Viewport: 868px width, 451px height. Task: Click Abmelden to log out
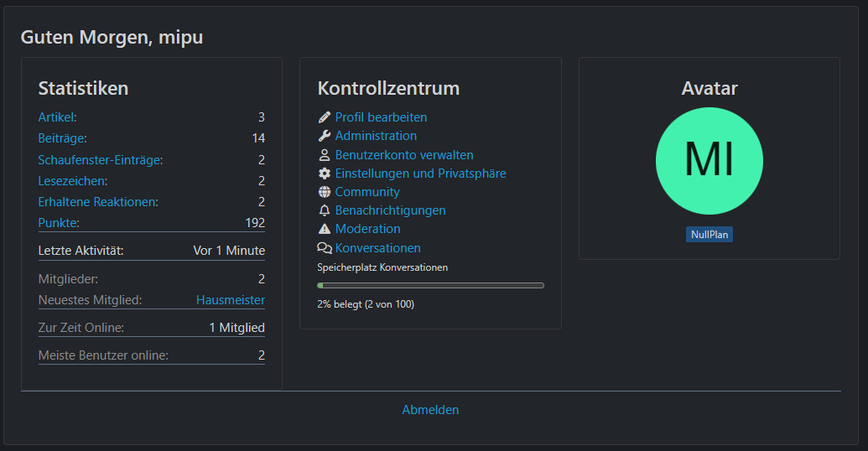click(x=430, y=410)
